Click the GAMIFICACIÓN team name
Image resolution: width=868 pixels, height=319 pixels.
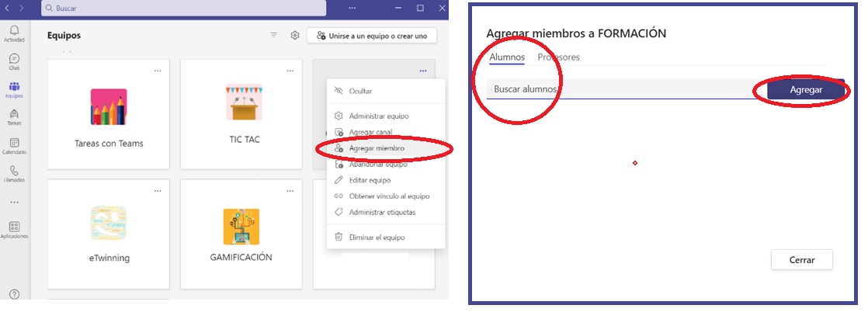tap(241, 258)
